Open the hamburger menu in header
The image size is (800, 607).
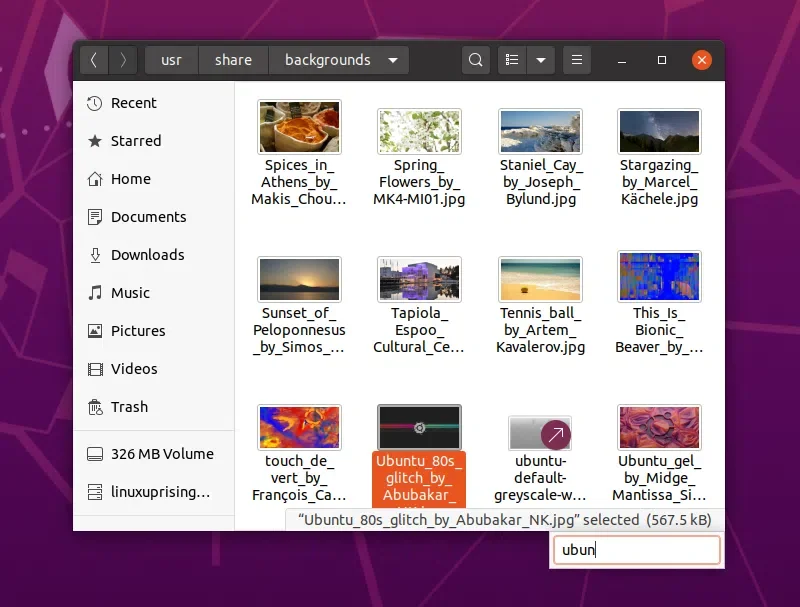pos(577,60)
